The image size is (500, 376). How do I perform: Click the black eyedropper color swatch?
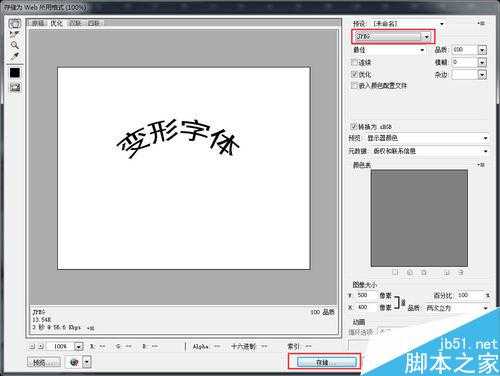point(15,73)
